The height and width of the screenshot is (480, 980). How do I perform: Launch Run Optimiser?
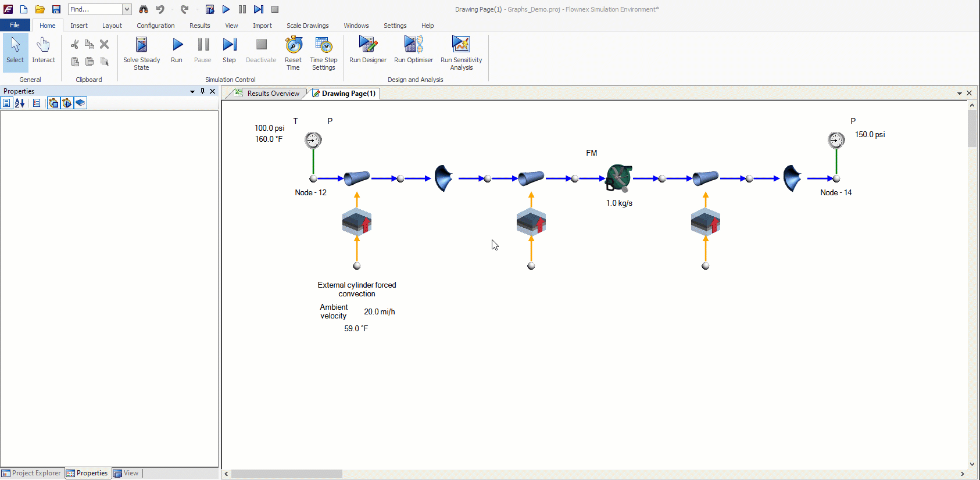point(413,50)
